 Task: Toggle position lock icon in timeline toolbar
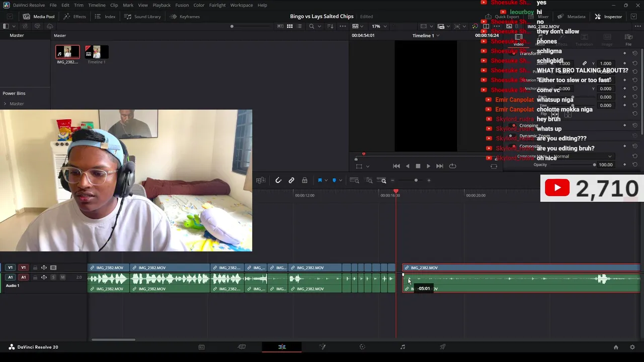tap(304, 180)
